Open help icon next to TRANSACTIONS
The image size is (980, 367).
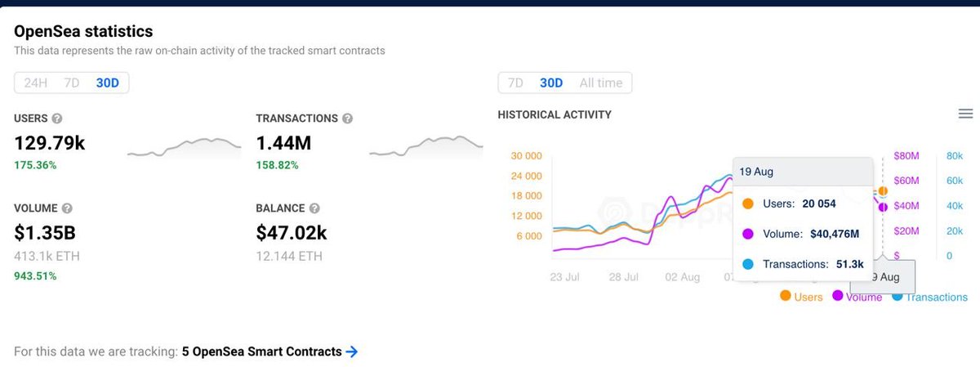(347, 119)
